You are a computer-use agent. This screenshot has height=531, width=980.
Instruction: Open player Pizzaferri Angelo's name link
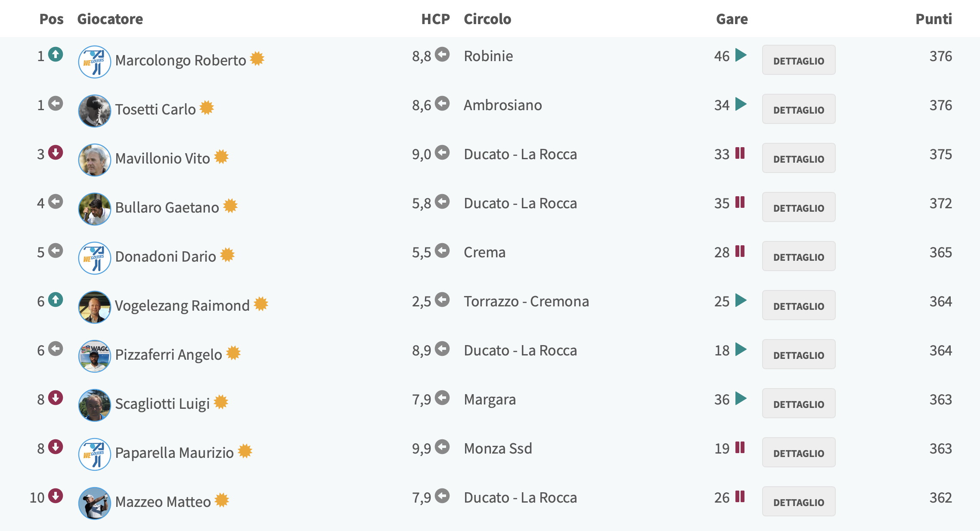pos(168,355)
